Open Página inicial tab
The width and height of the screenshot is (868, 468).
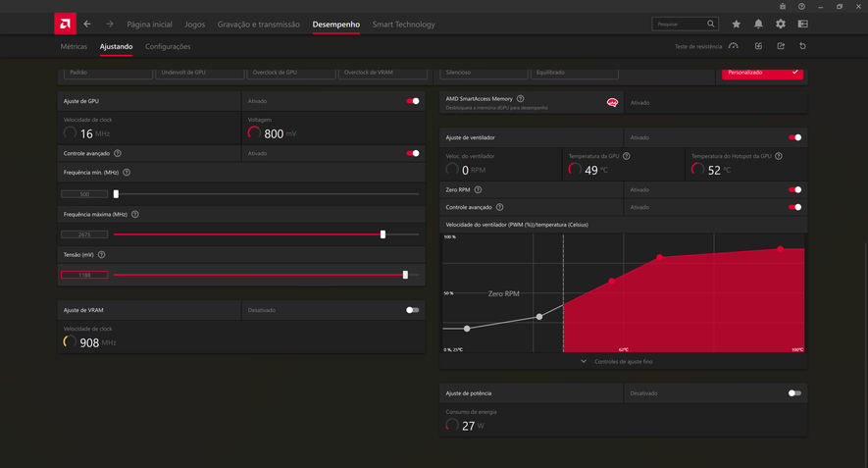[x=149, y=25]
